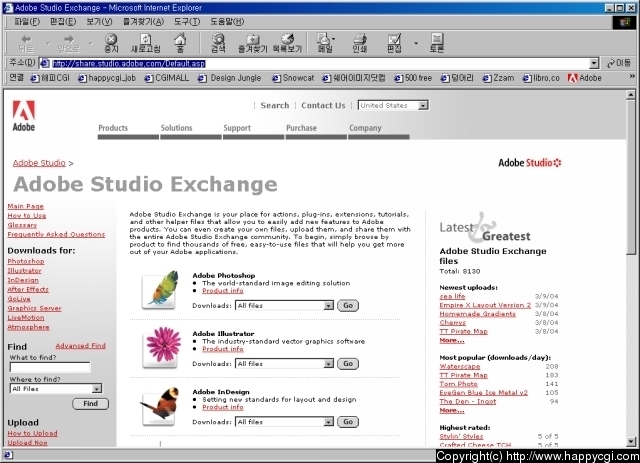
Task: Open the address bar dropdown arrow
Action: click(x=594, y=63)
